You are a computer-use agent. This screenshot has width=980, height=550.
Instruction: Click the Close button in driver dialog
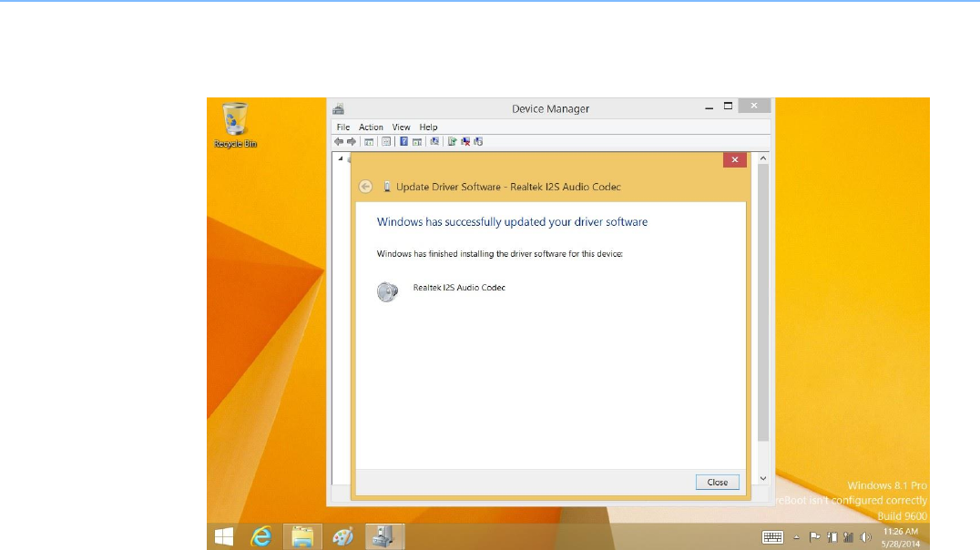[718, 482]
